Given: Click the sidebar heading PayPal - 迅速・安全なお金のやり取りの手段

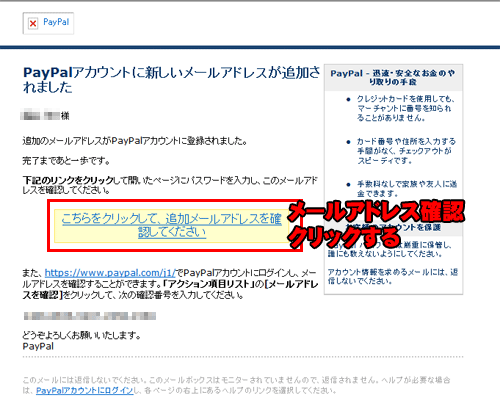Looking at the screenshot, I should click(393, 77).
